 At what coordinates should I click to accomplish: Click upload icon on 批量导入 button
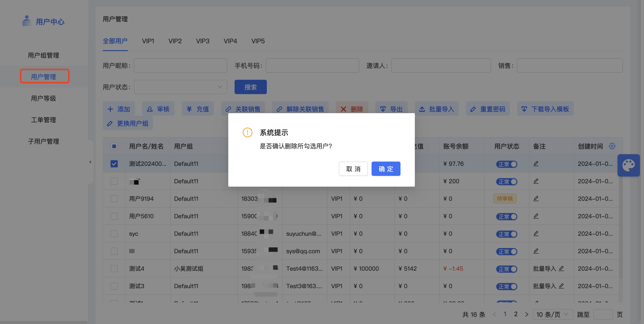[422, 109]
